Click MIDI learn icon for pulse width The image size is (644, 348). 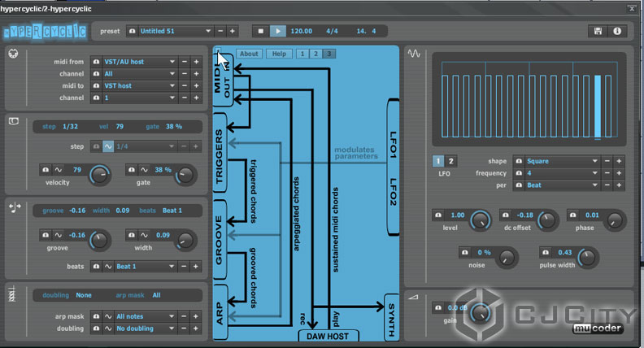546,252
